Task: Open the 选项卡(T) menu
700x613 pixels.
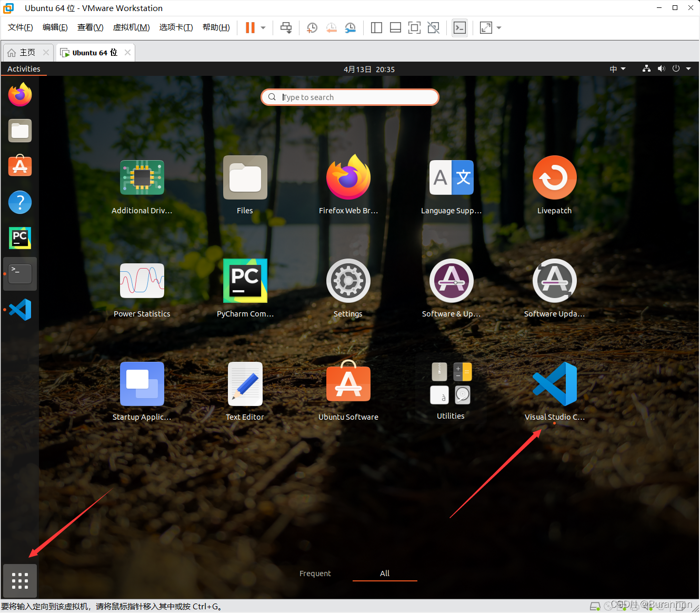Action: pyautogui.click(x=176, y=27)
